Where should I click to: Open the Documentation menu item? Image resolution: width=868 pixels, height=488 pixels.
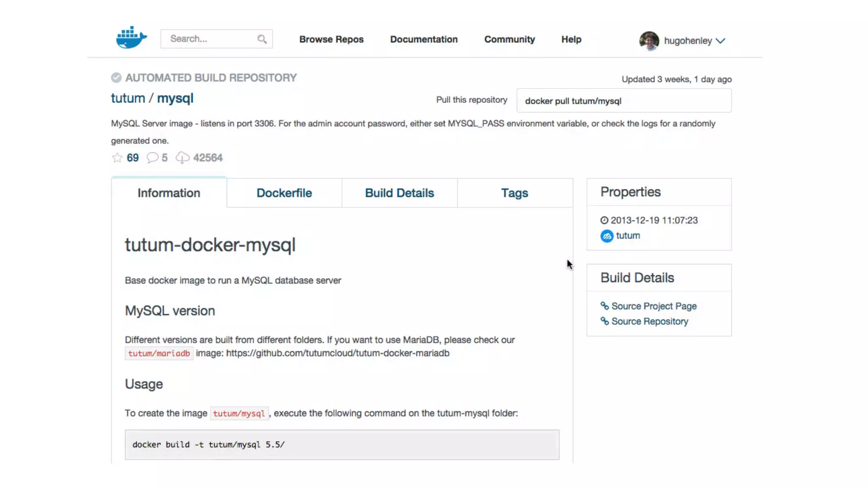pos(424,39)
